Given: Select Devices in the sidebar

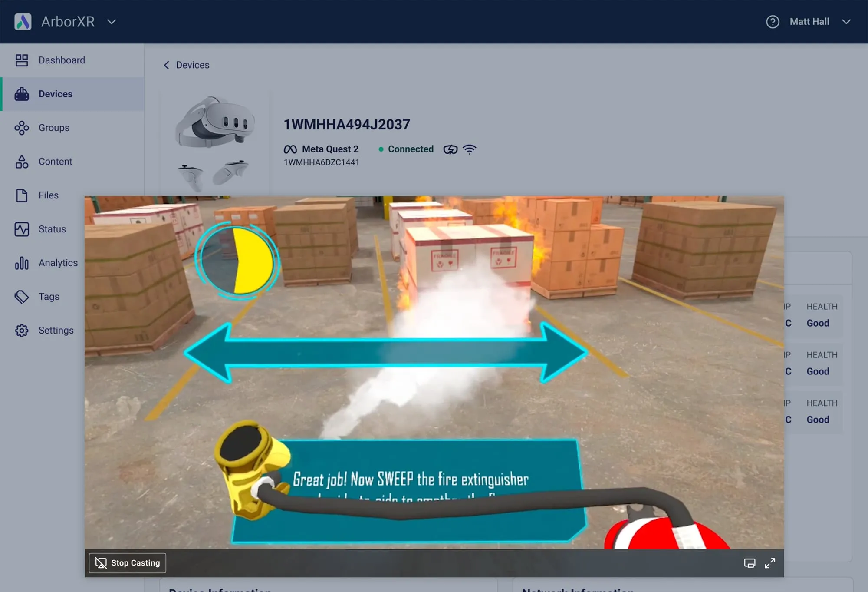Looking at the screenshot, I should coord(72,94).
